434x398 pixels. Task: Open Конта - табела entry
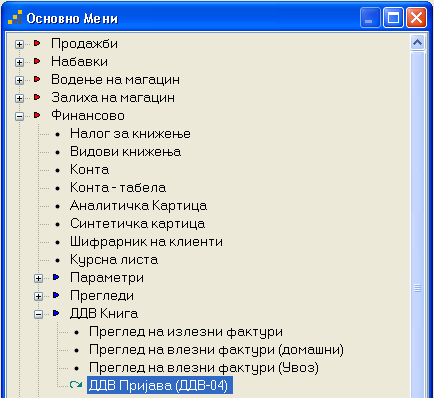(x=118, y=188)
